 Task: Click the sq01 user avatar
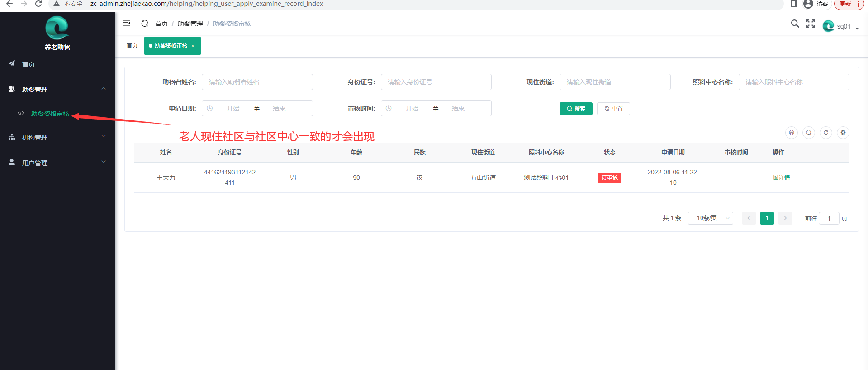[x=828, y=26]
